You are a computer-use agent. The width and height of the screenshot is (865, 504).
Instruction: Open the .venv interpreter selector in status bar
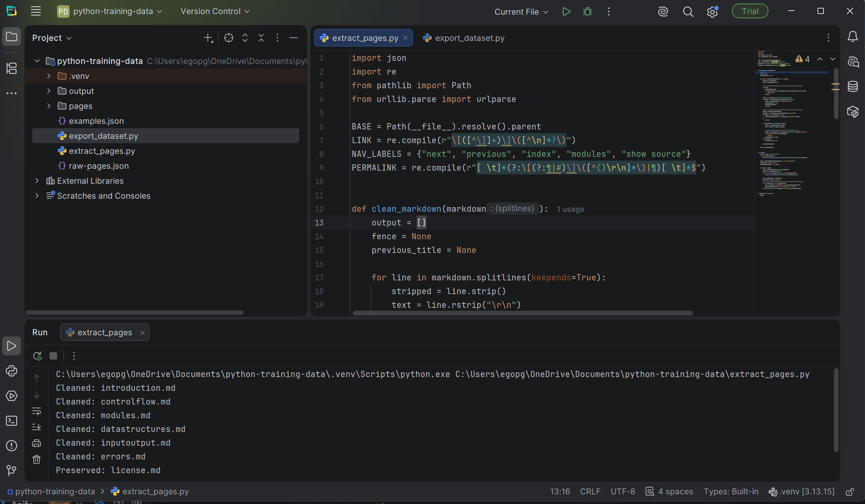pos(801,492)
